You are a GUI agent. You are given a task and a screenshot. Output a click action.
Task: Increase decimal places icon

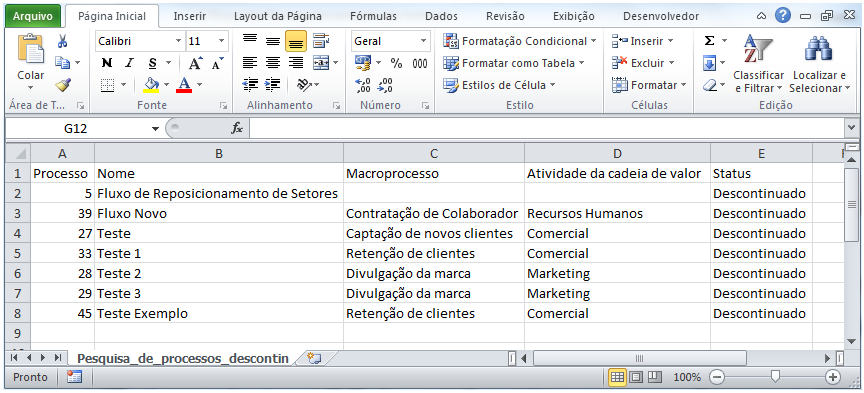pyautogui.click(x=363, y=85)
